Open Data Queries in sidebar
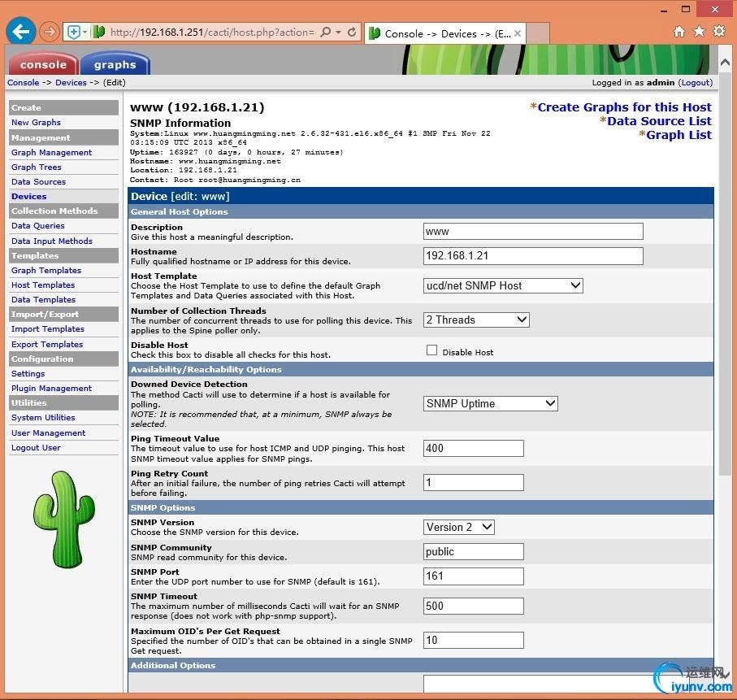737x700 pixels. click(38, 226)
